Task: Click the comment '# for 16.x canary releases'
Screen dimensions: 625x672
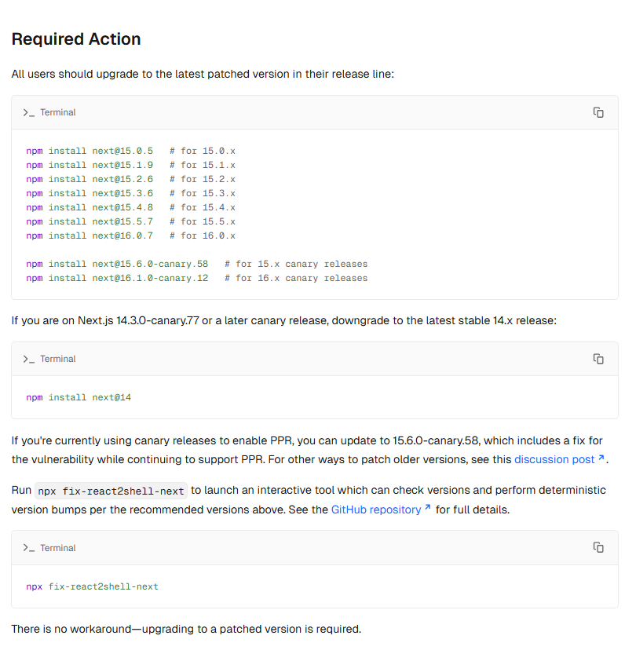Action: (296, 278)
